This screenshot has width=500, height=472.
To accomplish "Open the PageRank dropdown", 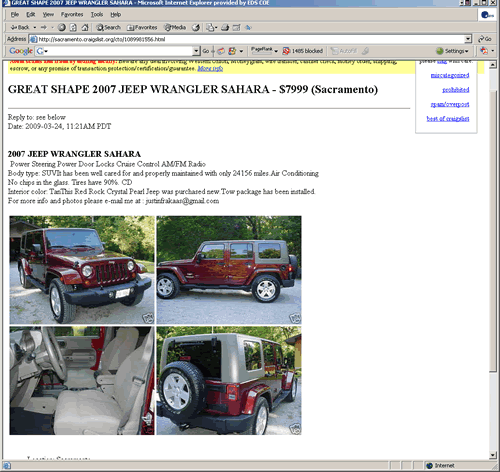I will click(x=264, y=51).
